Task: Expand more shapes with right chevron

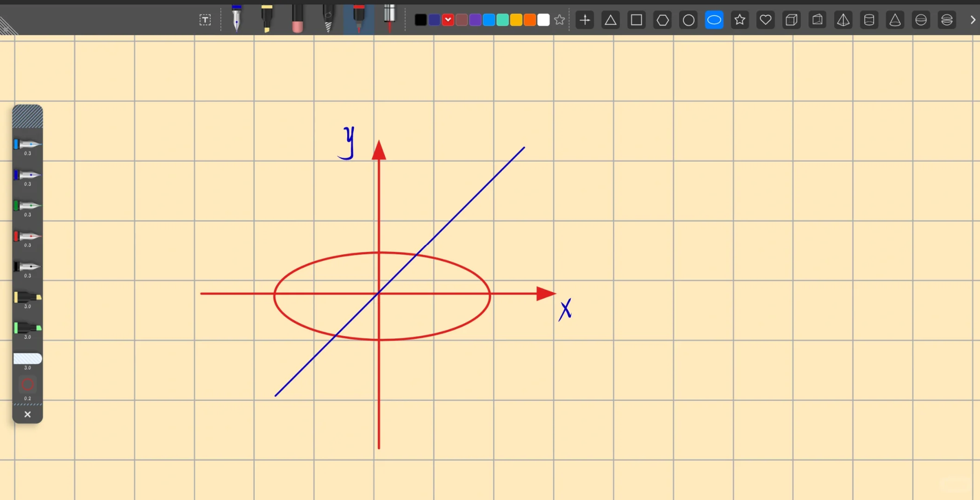Action: (x=973, y=20)
